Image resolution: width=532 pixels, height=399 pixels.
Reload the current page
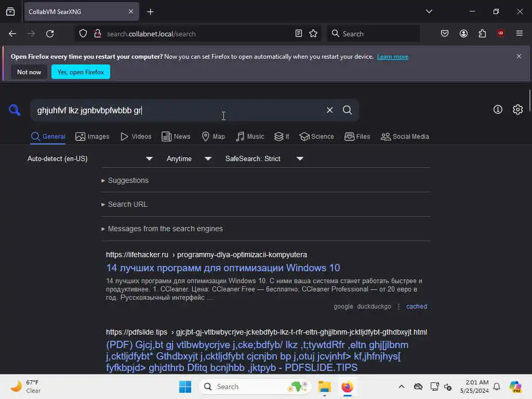50,34
